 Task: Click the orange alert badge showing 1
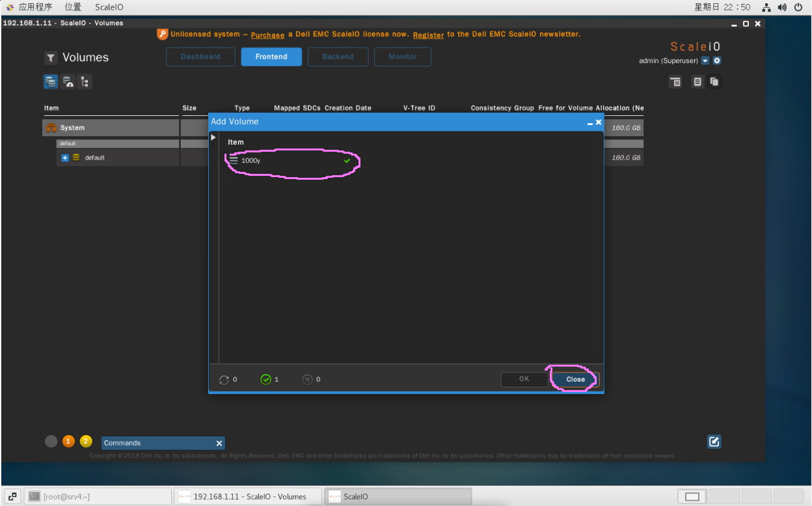pyautogui.click(x=68, y=441)
